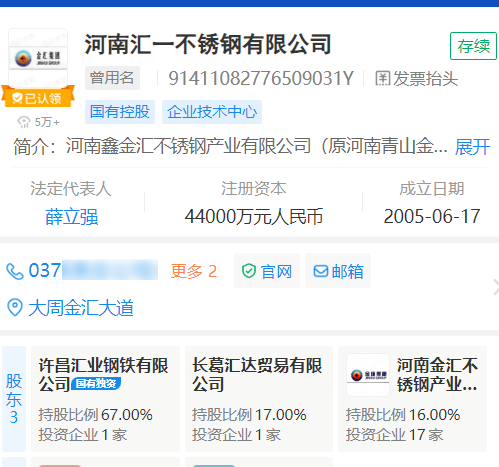Click the phone icon
Viewport: 499px width, 467px height.
[15, 272]
